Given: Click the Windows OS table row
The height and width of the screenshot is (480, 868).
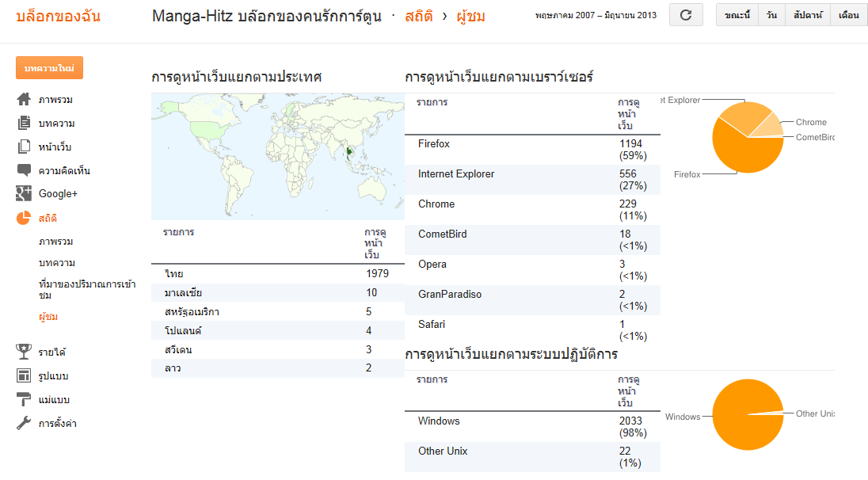Looking at the screenshot, I should 532,427.
